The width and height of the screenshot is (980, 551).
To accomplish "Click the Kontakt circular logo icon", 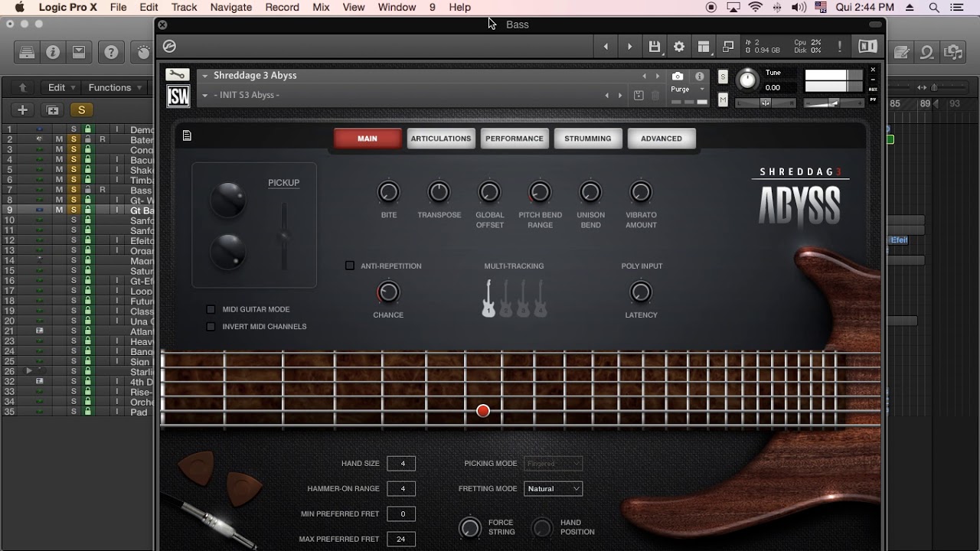I will (170, 47).
